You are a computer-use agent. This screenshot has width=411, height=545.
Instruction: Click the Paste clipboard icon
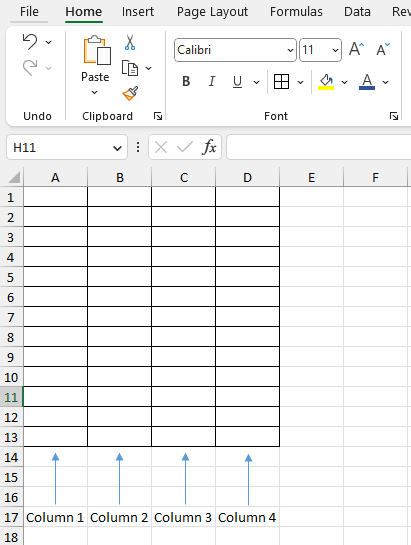pos(97,50)
